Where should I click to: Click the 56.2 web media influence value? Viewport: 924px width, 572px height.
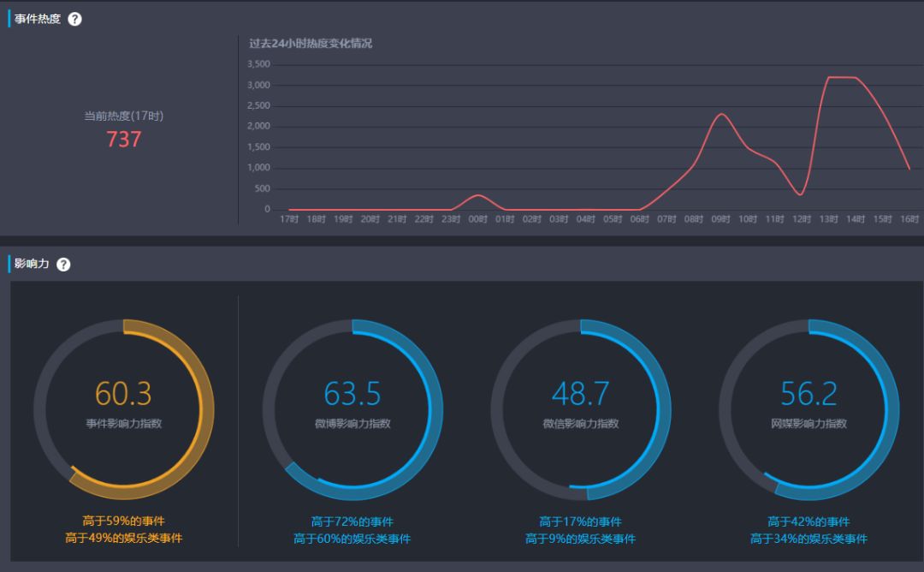coord(808,393)
